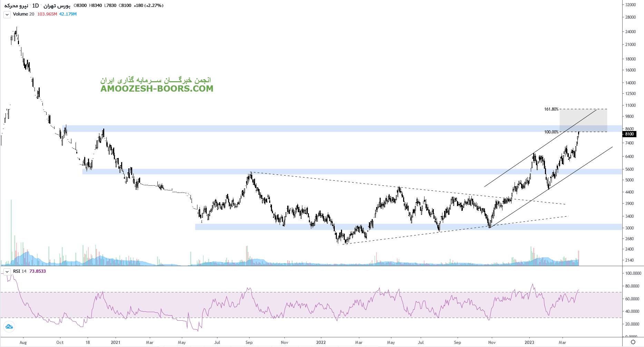Viewport: 644px width, 347px height.
Task: Click the 32000 price scale label
Action: [630, 5]
